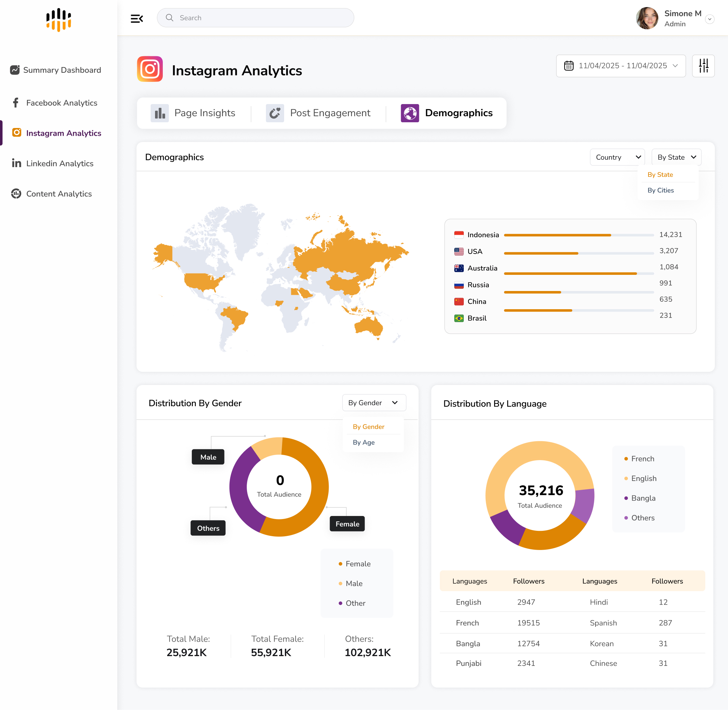Open the date range dropdown

click(x=621, y=66)
